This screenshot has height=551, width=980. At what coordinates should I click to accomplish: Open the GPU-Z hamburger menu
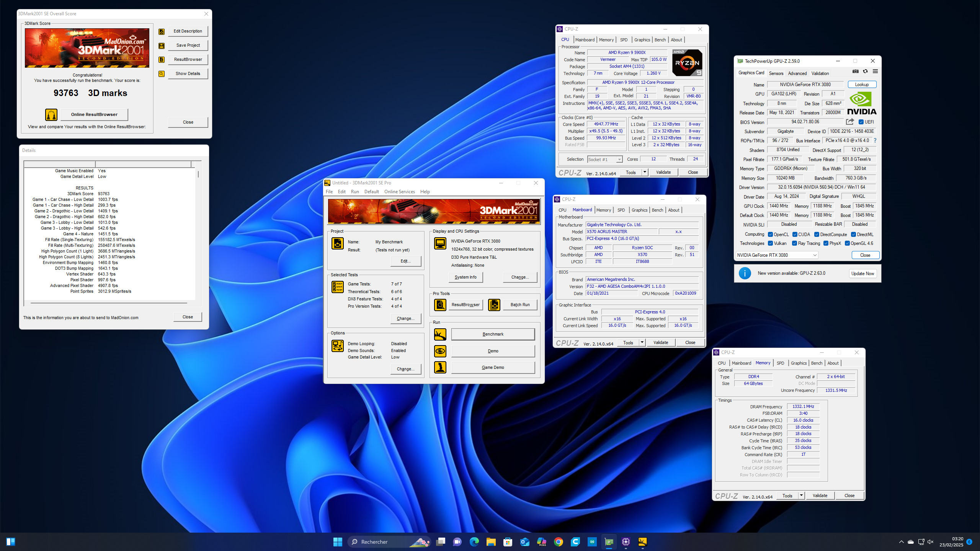pos(875,72)
